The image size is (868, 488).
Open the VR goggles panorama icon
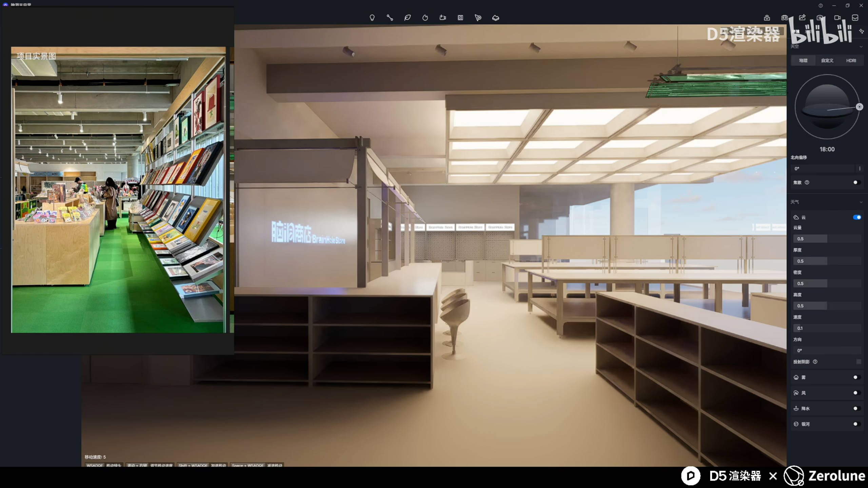[785, 18]
